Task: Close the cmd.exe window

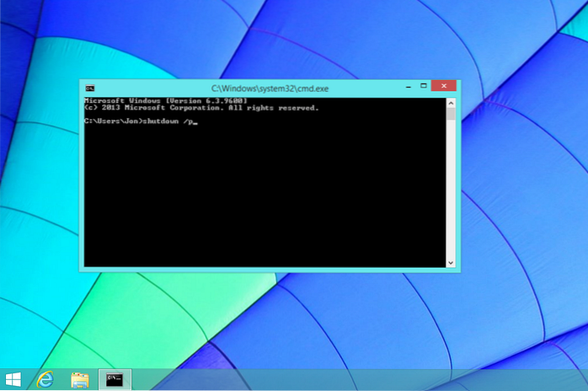Action: 442,86
